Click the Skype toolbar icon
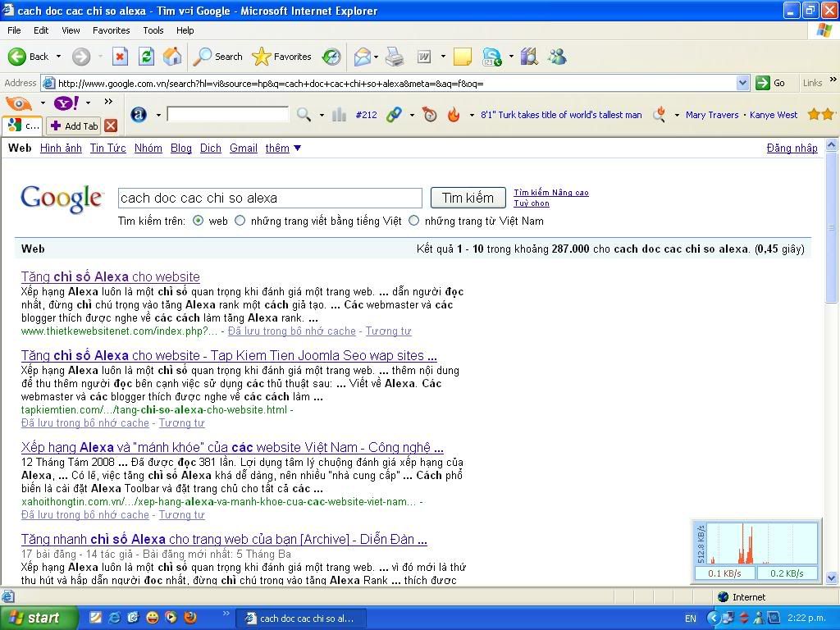840x630 pixels. [492, 57]
